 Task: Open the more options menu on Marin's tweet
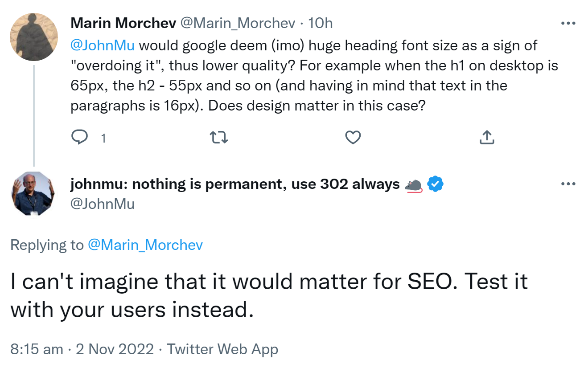coord(568,23)
